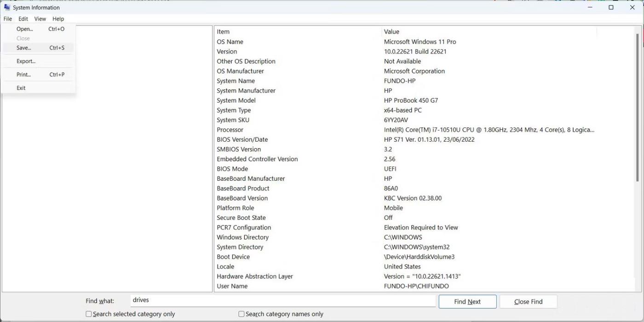The height and width of the screenshot is (322, 644).
Task: Click the value x64-based PC
Action: [402, 110]
